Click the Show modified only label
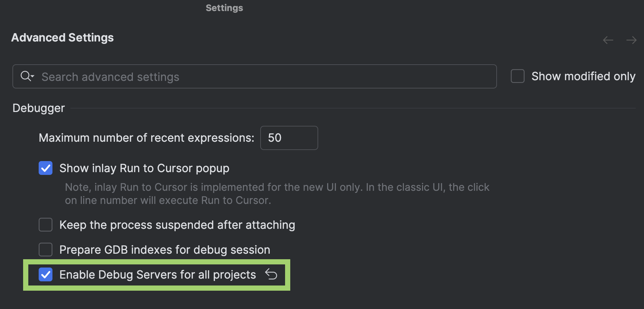The width and height of the screenshot is (644, 309). point(583,76)
